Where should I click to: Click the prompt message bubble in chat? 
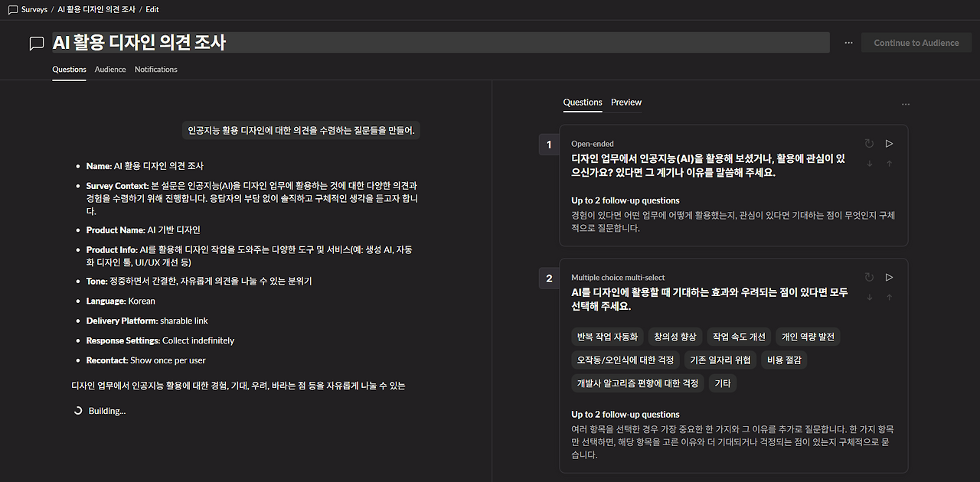point(301,130)
